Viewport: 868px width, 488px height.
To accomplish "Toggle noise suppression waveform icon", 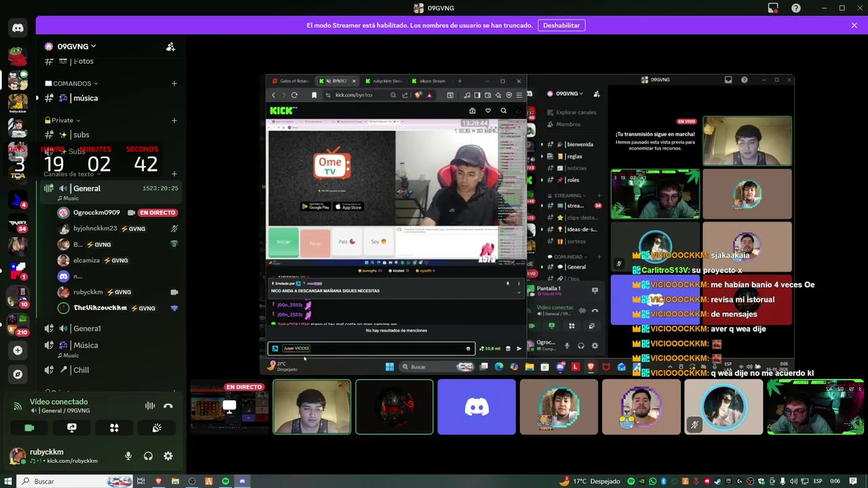I will (150, 406).
